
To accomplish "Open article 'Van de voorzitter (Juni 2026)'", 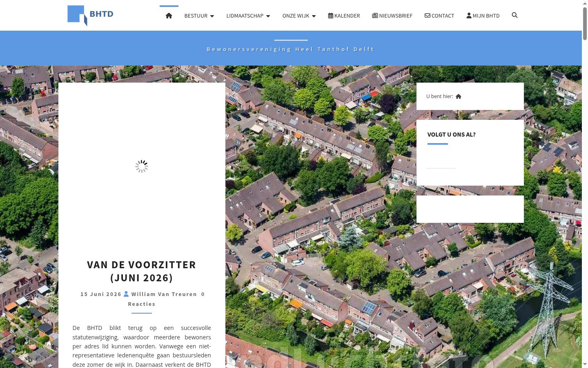I will tap(142, 271).
